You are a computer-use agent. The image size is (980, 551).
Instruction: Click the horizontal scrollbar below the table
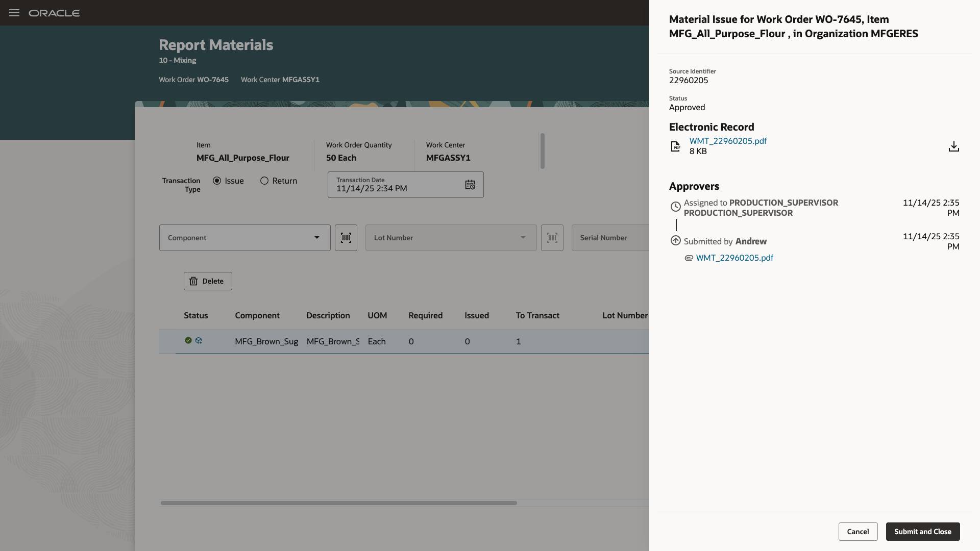tap(338, 503)
